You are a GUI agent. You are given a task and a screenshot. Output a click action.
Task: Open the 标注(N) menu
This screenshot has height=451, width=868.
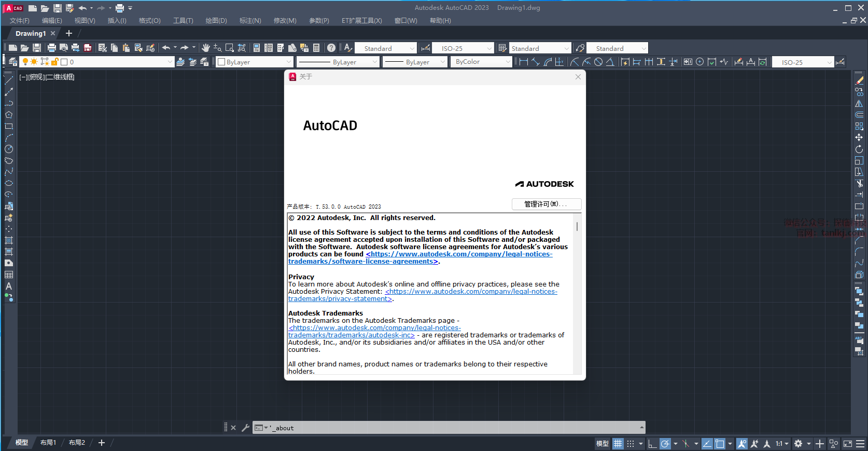[x=250, y=21]
